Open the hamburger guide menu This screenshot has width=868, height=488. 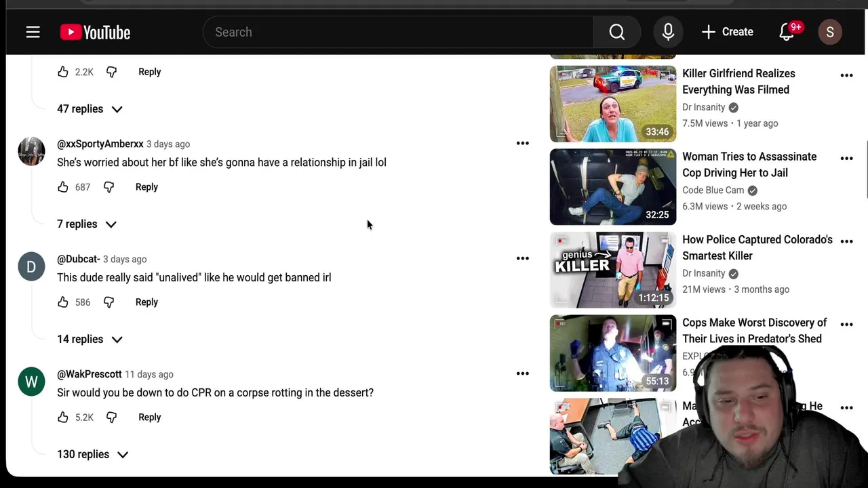tap(33, 32)
